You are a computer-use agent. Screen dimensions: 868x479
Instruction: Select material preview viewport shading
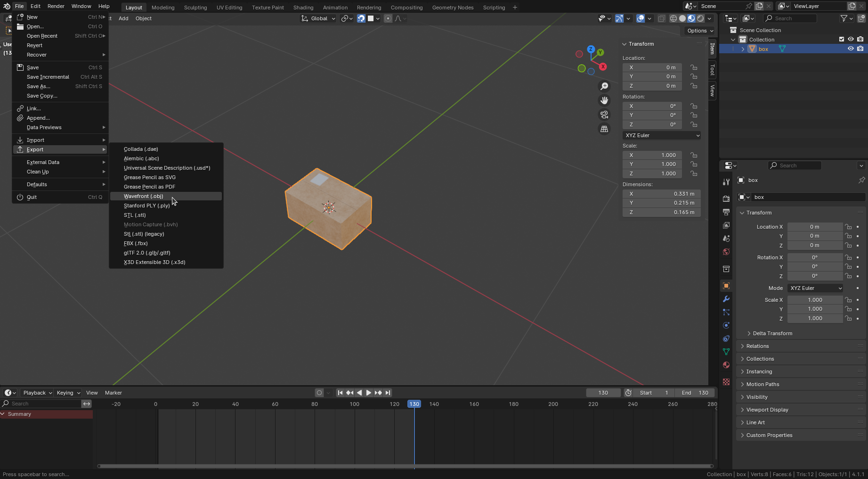(x=691, y=18)
